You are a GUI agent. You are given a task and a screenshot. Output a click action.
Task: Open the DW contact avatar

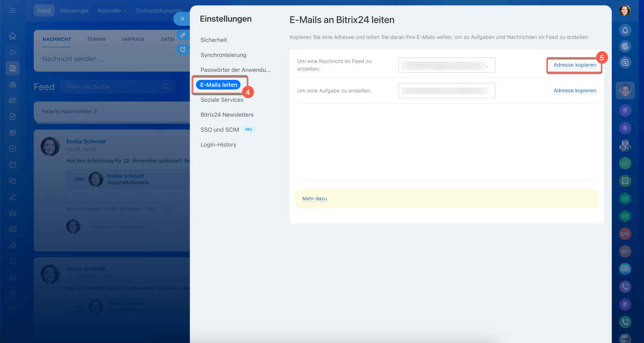click(625, 234)
